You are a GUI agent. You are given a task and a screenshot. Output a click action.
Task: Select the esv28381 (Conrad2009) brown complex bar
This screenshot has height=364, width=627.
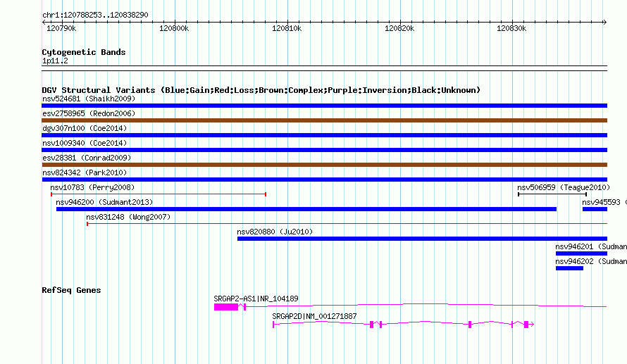(324, 165)
